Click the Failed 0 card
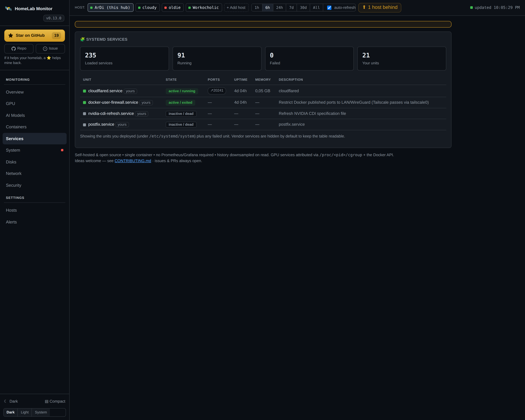Viewport: 525px width, 420px height. (309, 59)
